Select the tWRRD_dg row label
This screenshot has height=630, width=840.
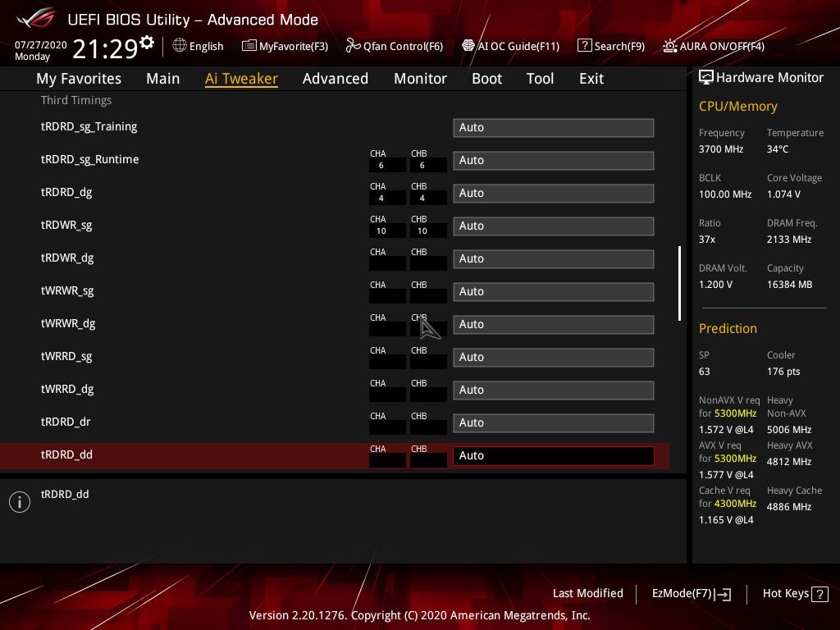coord(67,390)
